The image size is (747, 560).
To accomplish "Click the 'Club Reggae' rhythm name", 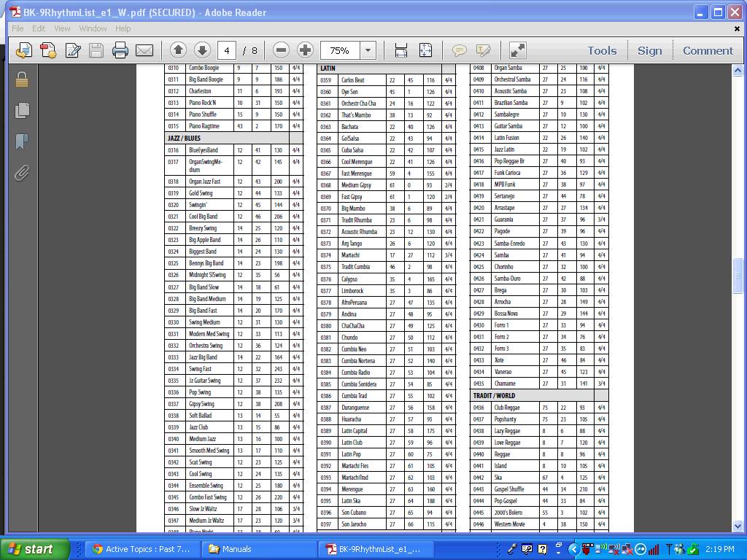I will [x=507, y=408].
